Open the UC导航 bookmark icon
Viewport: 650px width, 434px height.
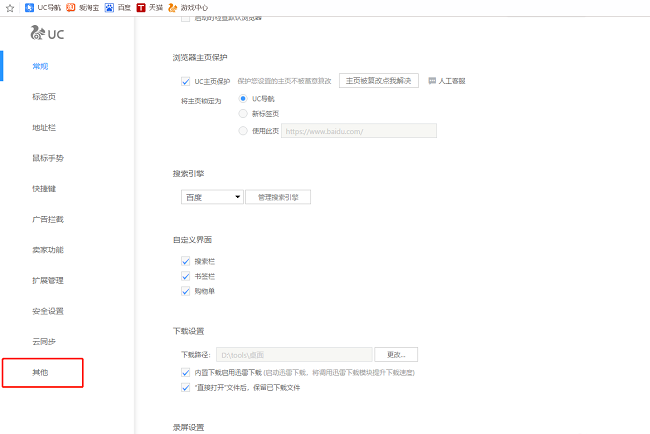click(x=29, y=7)
